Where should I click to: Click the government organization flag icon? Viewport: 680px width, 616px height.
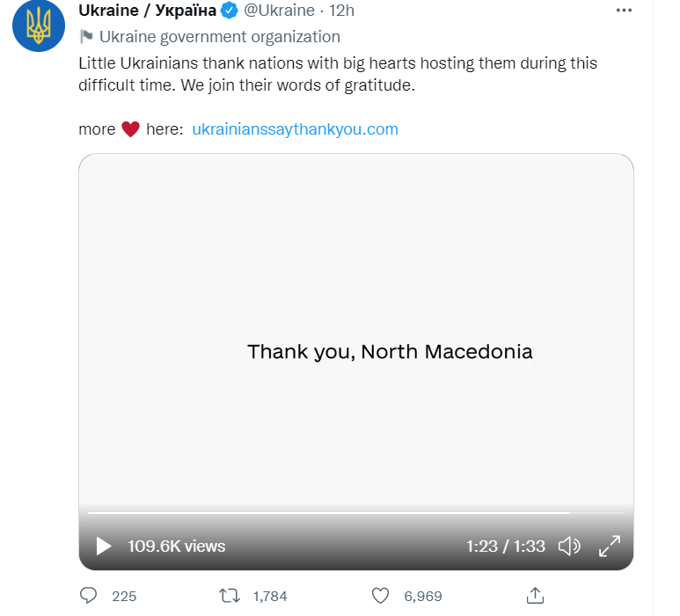[87, 37]
